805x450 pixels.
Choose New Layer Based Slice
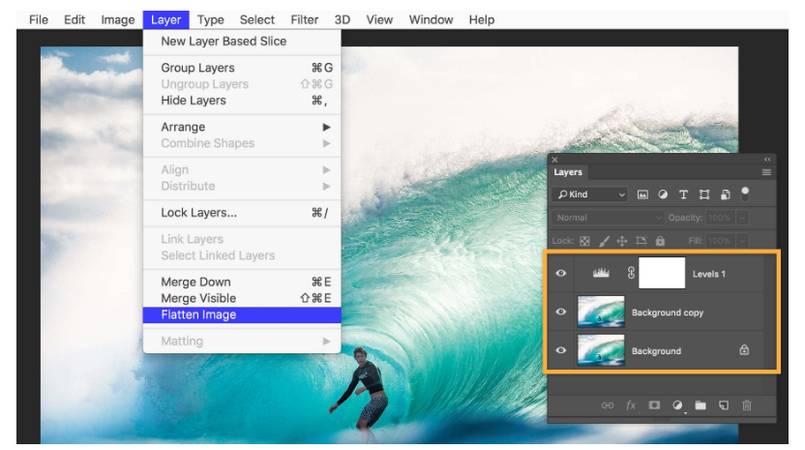242,41
